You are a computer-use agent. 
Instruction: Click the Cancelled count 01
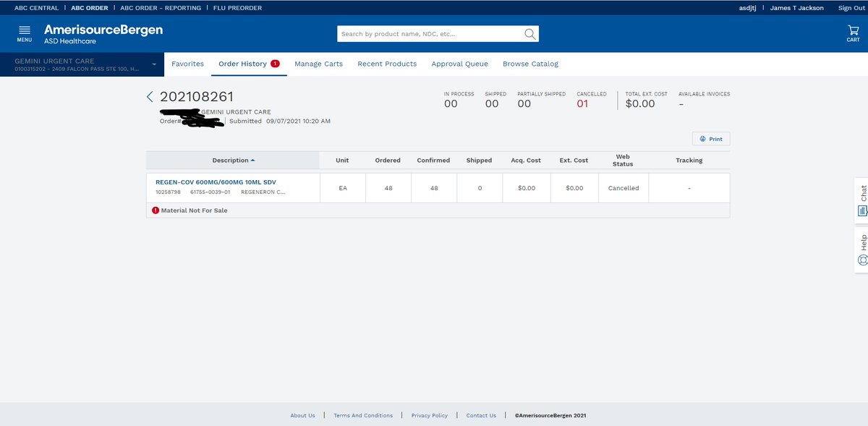582,103
